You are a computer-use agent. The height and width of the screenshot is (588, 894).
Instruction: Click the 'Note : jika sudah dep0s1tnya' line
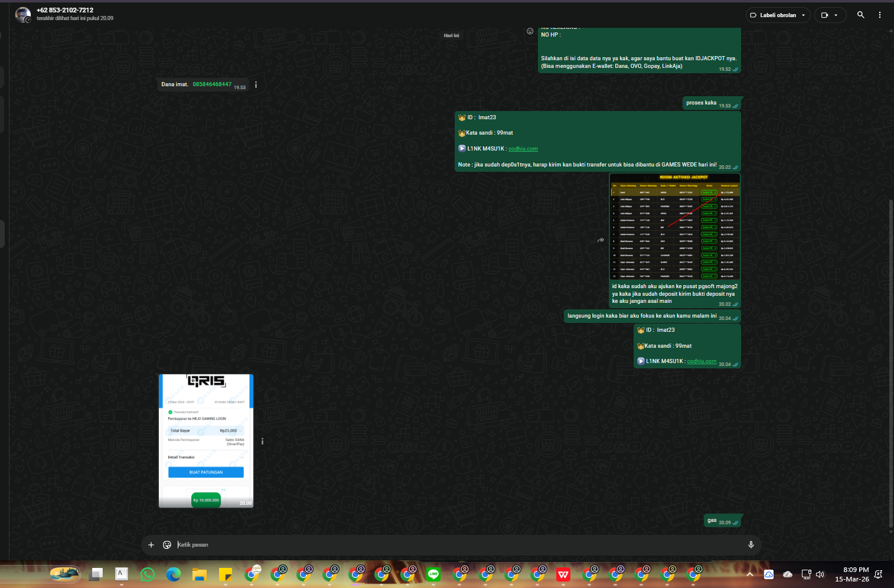coord(587,165)
